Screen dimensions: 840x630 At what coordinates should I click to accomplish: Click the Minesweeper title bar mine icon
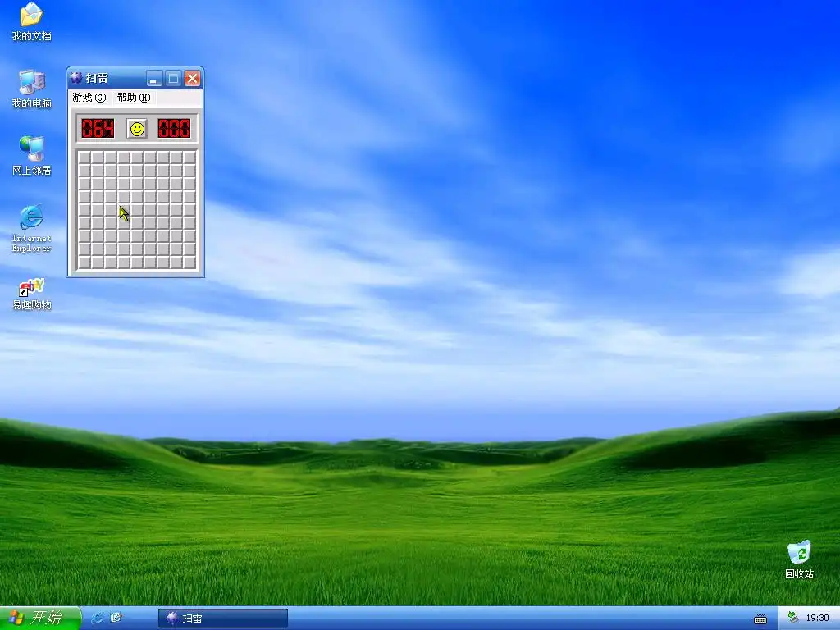(x=76, y=78)
